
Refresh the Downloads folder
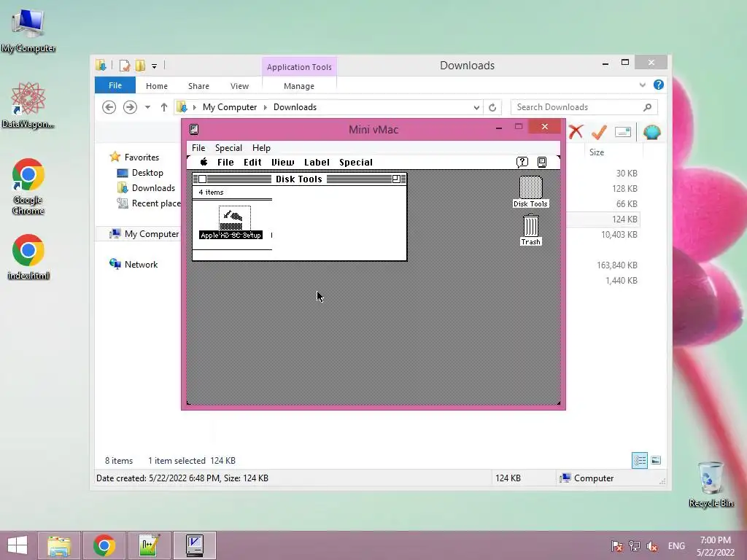pyautogui.click(x=492, y=108)
